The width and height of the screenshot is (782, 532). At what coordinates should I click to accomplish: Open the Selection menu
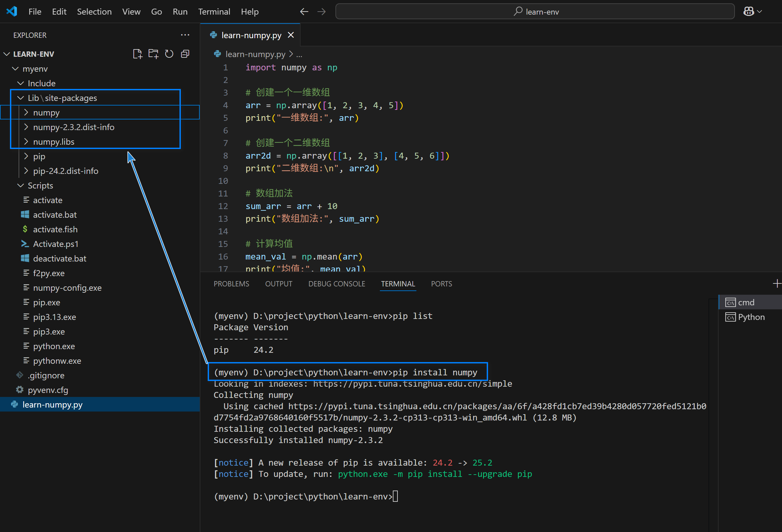tap(94, 12)
